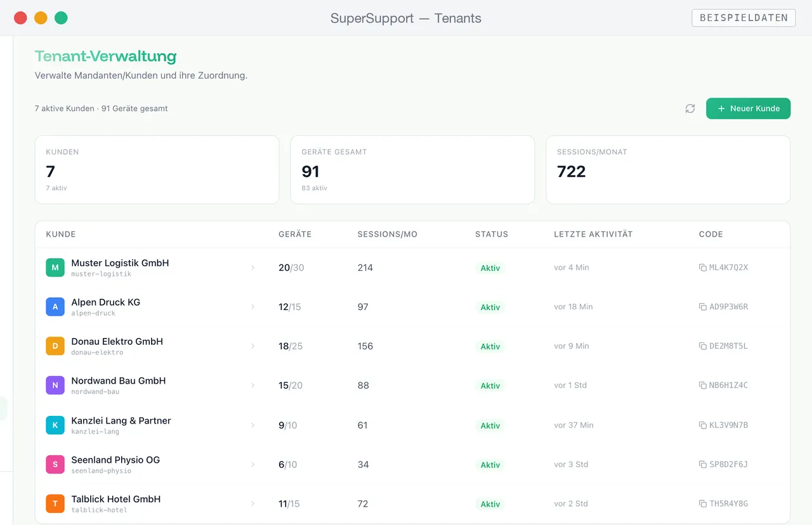The height and width of the screenshot is (525, 812).
Task: Click the 20/30 devices value
Action: (291, 268)
